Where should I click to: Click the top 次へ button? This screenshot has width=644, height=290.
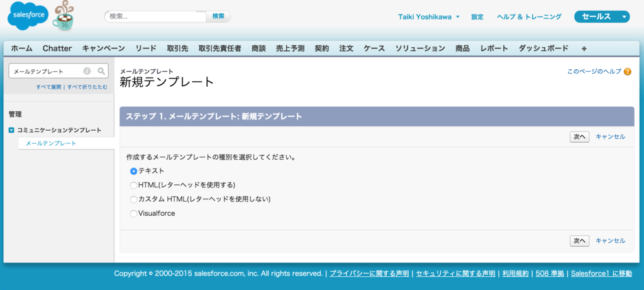[x=579, y=137]
